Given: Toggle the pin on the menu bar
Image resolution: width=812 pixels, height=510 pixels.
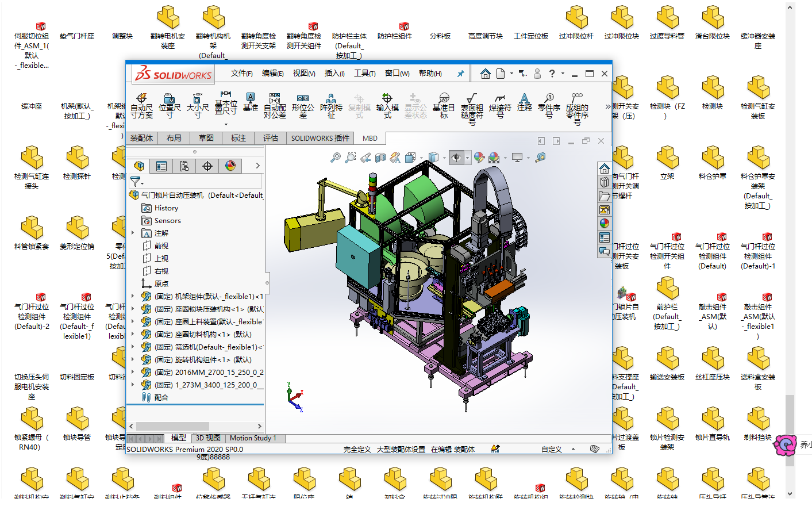Looking at the screenshot, I should coord(460,74).
